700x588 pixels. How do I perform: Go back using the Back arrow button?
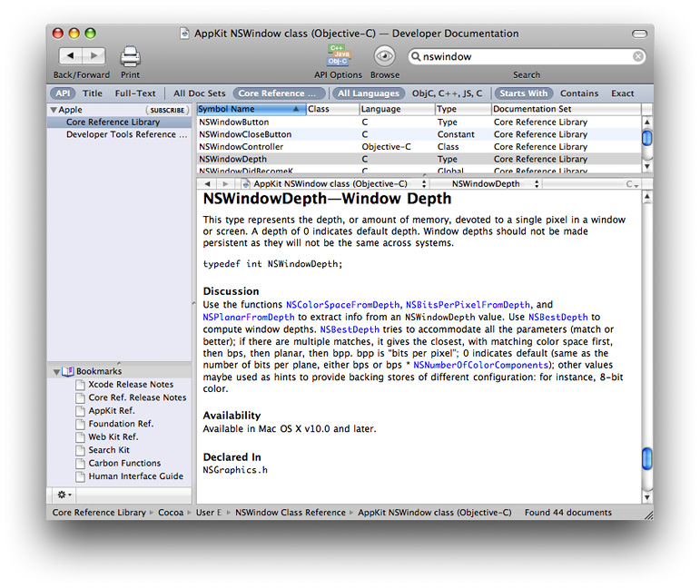tap(71, 55)
